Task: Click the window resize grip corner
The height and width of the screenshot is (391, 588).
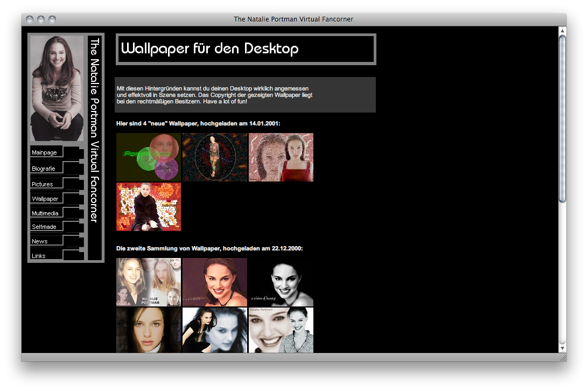Action: click(563, 358)
